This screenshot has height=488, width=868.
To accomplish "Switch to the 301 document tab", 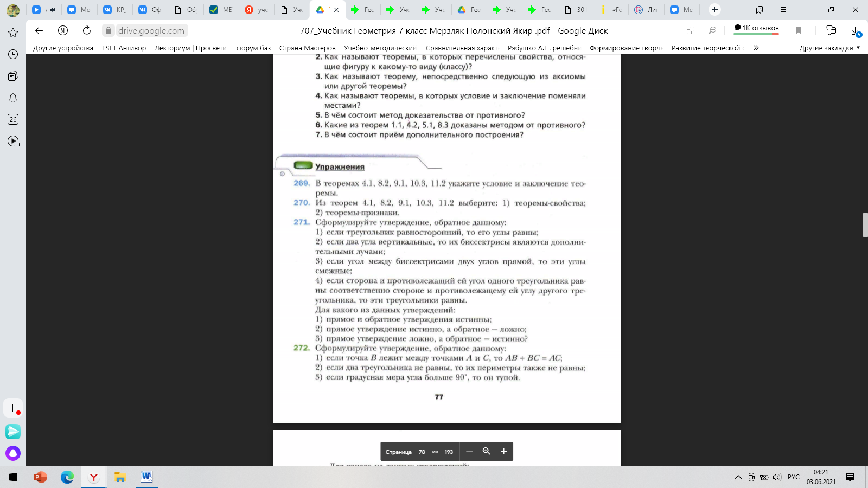I will coord(576,10).
